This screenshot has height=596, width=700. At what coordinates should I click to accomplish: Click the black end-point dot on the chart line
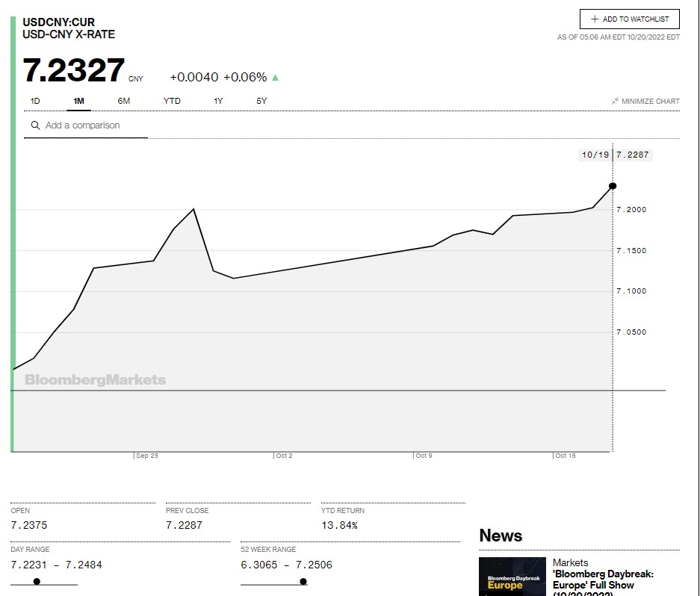click(x=613, y=186)
